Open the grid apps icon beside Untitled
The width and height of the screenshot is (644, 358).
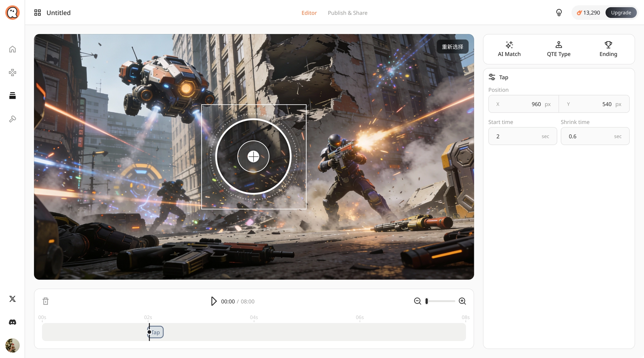[37, 13]
